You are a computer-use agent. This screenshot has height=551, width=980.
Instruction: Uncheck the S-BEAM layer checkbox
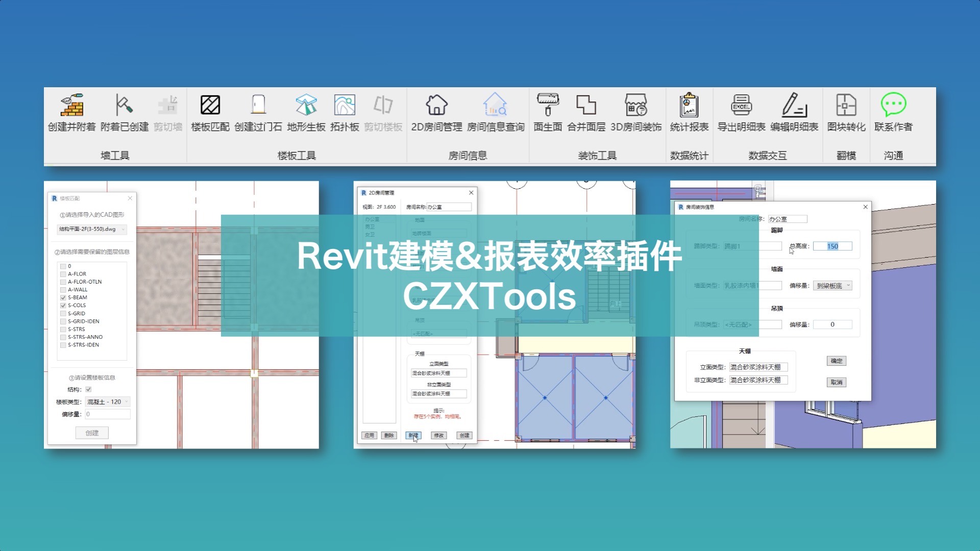click(x=62, y=297)
